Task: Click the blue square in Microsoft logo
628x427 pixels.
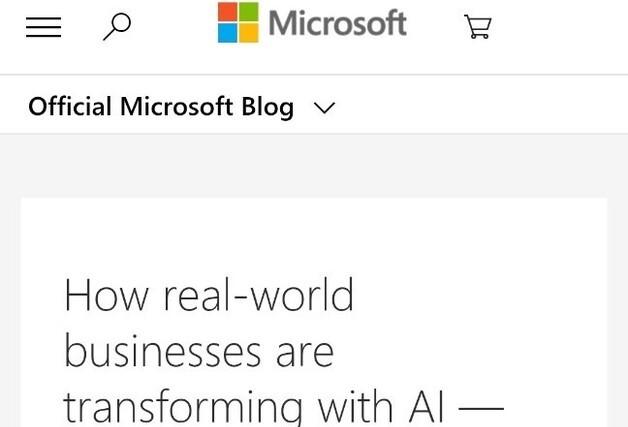Action: (227, 33)
